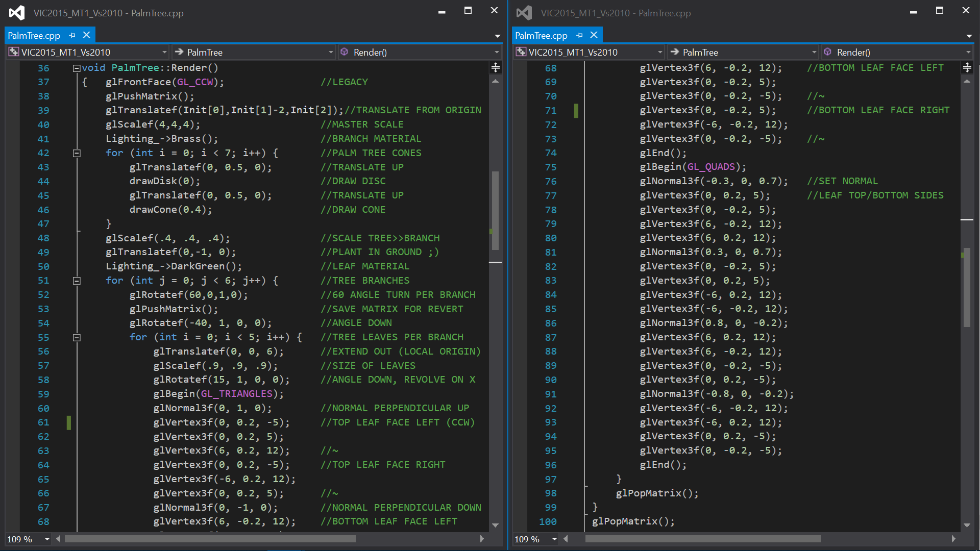Click horizontal scrollbar thumb in left editor
Screen dimensions: 980x551
210,539
